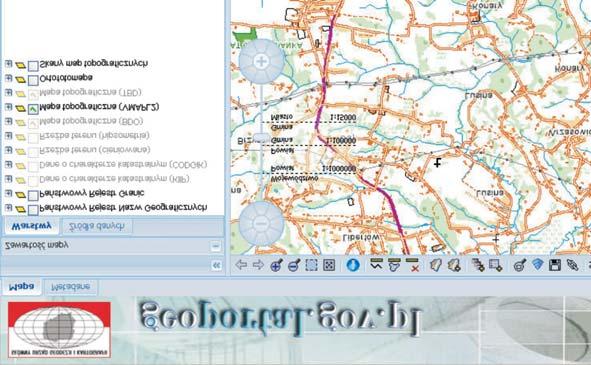Toggle the Rzeźba terenu (hipsometria) checkbox
The height and width of the screenshot is (365, 591).
click(34, 138)
